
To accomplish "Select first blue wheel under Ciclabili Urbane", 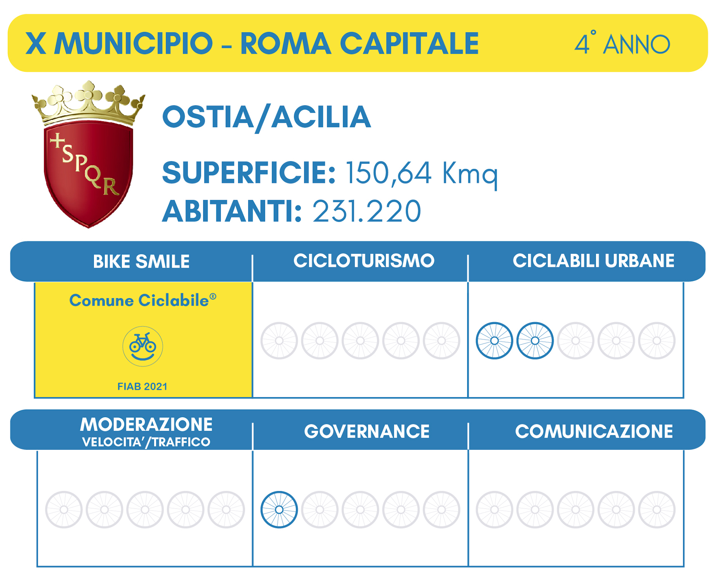I will coord(494,341).
